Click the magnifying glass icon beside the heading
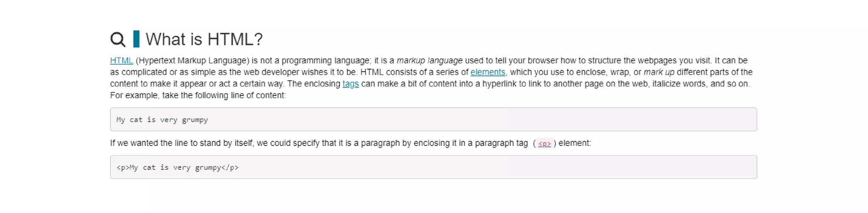868x213 pixels. (x=118, y=39)
